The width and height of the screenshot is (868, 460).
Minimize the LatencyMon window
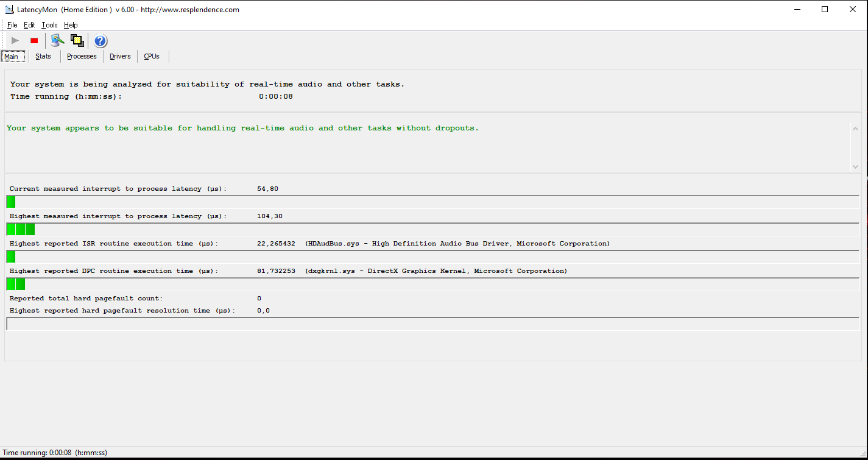tap(797, 9)
